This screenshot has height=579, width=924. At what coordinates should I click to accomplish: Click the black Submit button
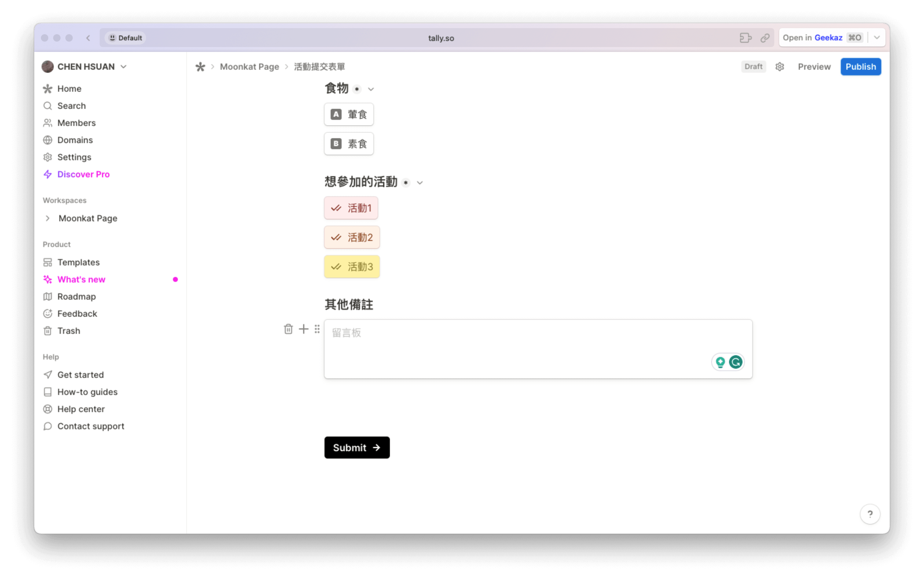click(357, 447)
